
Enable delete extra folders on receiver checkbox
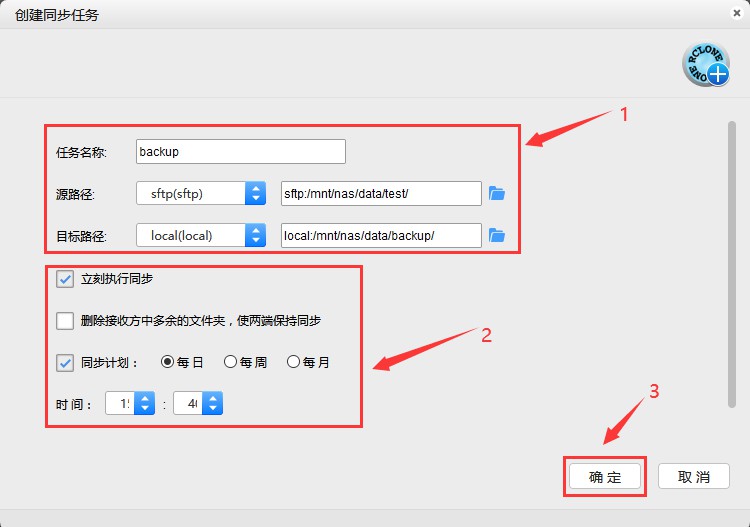65,321
